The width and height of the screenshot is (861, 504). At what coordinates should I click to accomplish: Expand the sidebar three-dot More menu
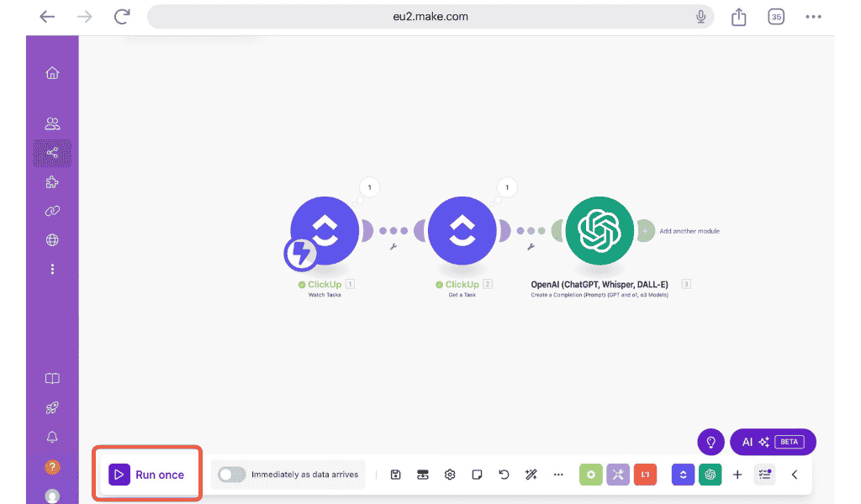click(52, 270)
